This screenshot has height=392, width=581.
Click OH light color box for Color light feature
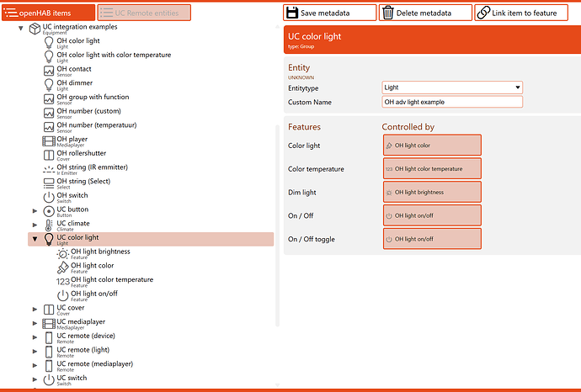(x=432, y=145)
